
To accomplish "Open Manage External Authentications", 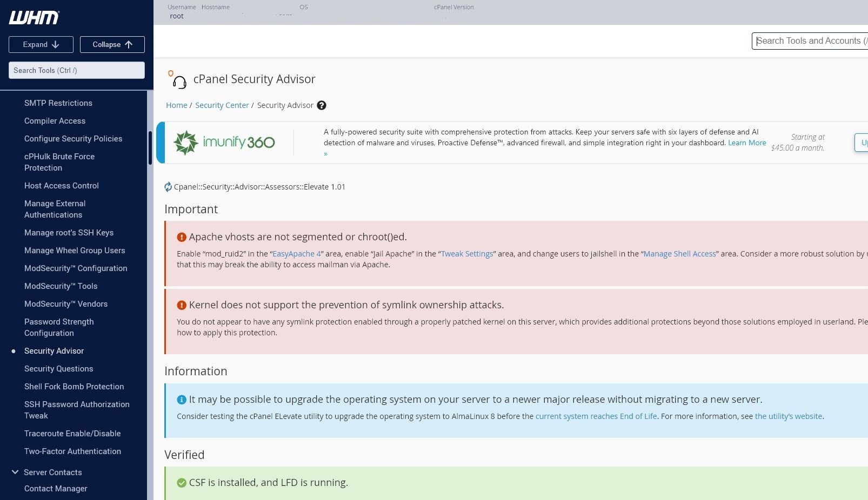I will coord(55,209).
